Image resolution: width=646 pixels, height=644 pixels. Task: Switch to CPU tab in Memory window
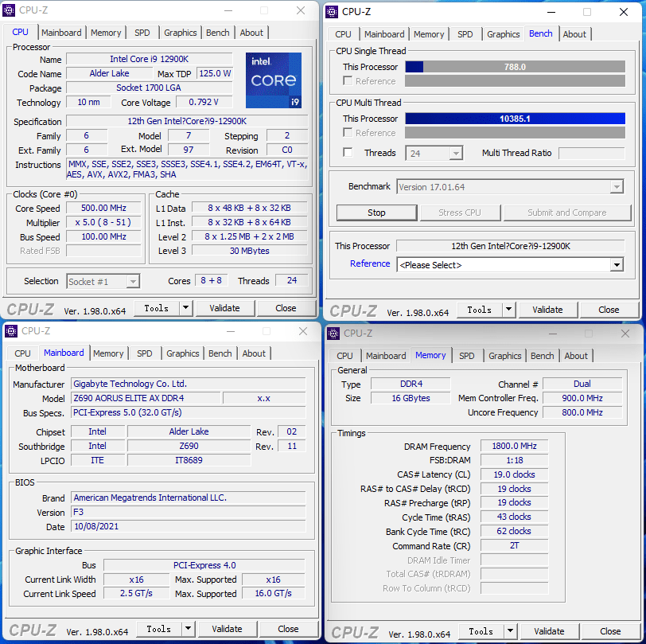344,356
